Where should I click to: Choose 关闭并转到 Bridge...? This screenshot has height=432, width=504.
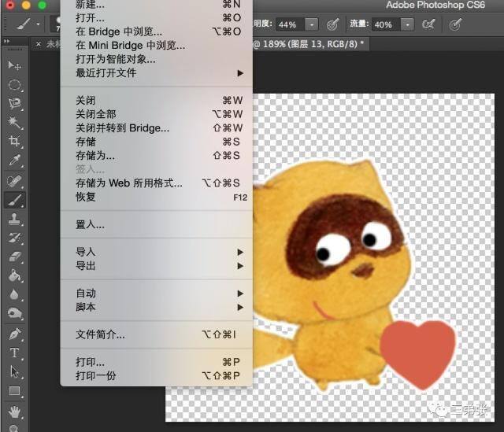tap(156, 127)
